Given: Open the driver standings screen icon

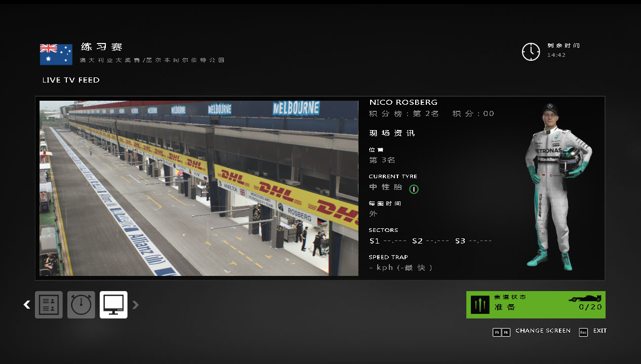Looking at the screenshot, I should pos(49,305).
